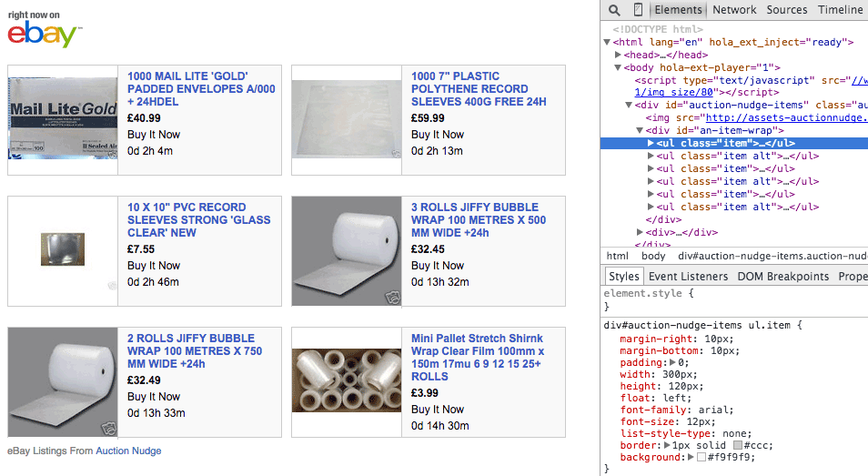868x476 pixels.
Task: Expand the last ul class item alt node
Action: click(651, 207)
